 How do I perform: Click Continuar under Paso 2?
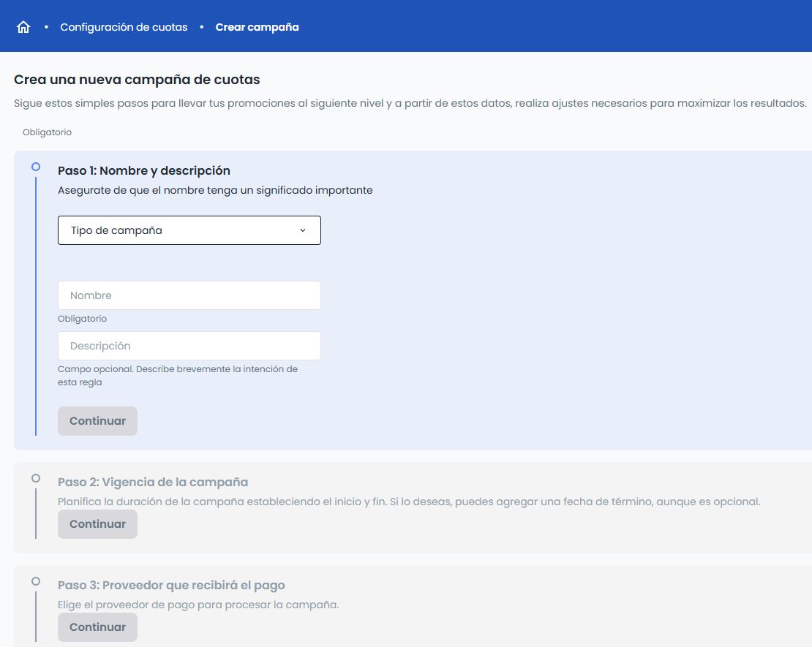97,523
